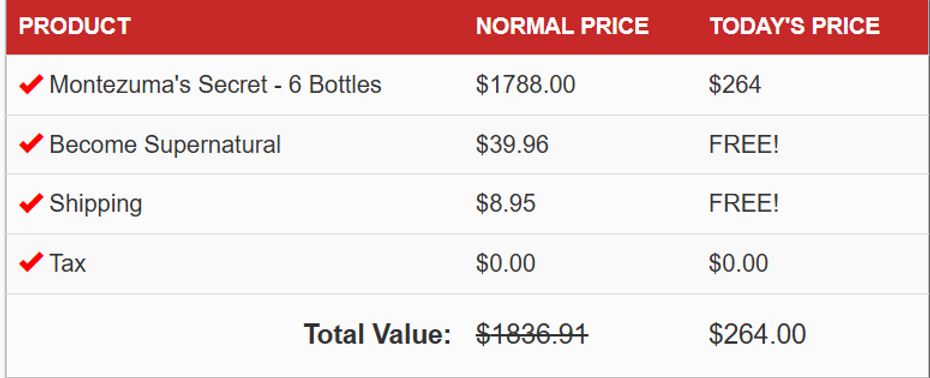The width and height of the screenshot is (930, 378).
Task: Click the Total Value label
Action: pos(378,334)
